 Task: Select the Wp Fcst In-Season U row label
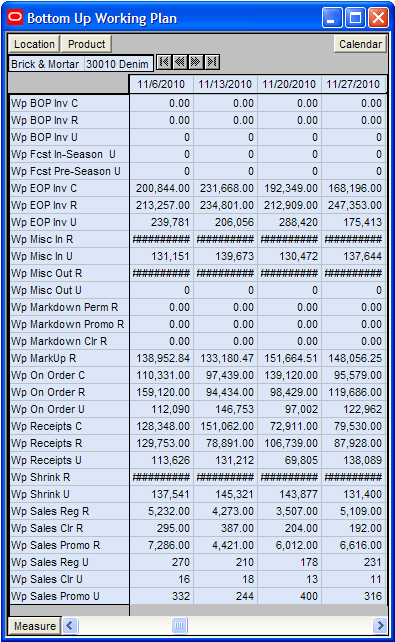(x=69, y=154)
